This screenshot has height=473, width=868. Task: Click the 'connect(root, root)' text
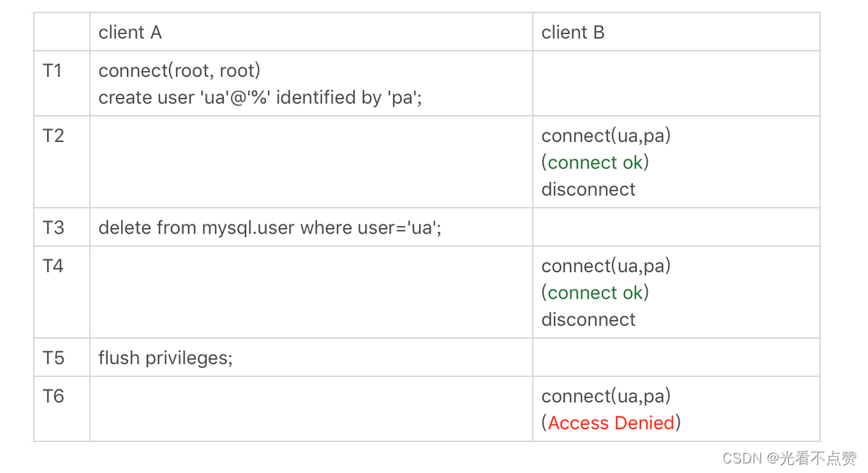click(180, 71)
